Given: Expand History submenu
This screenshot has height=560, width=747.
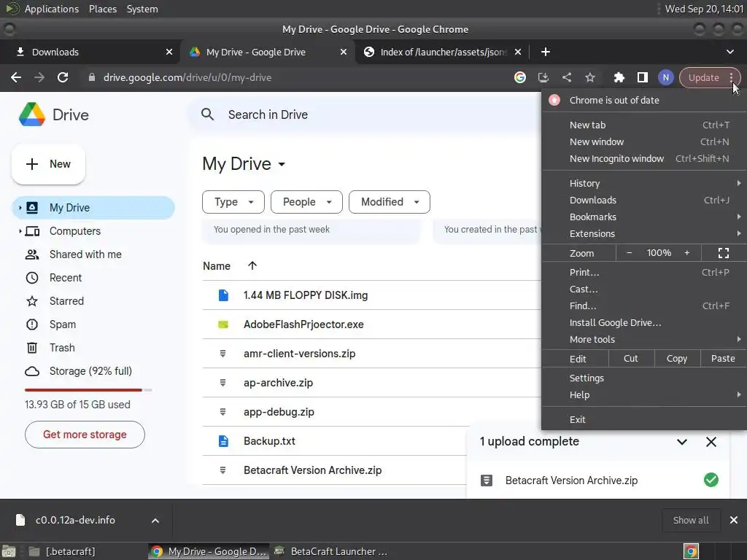Looking at the screenshot, I should (x=644, y=183).
